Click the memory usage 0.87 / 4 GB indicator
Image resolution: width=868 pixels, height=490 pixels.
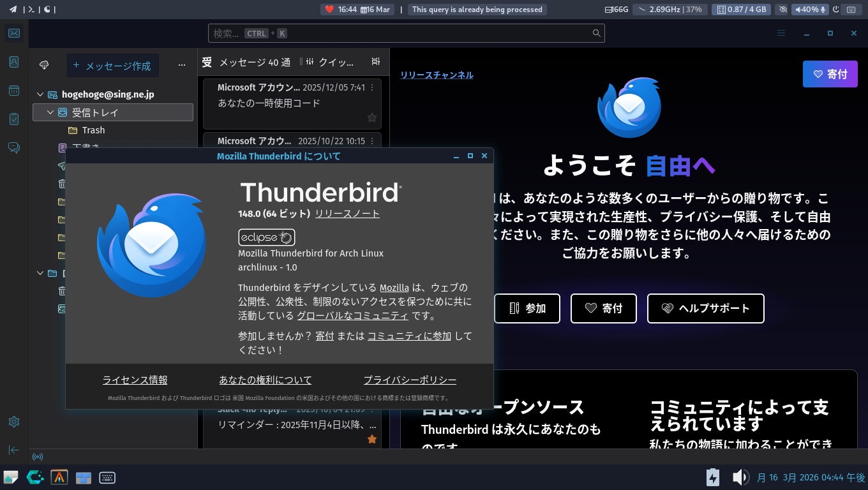pos(742,10)
